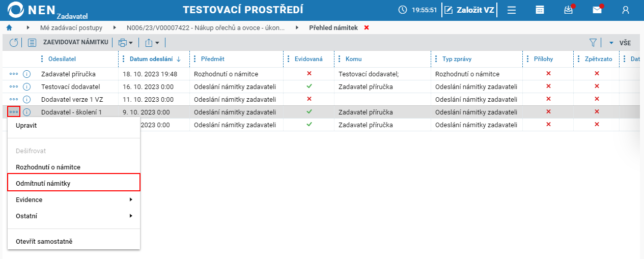This screenshot has height=259, width=644.
Task: Open the user profile icon
Action: tap(626, 10)
